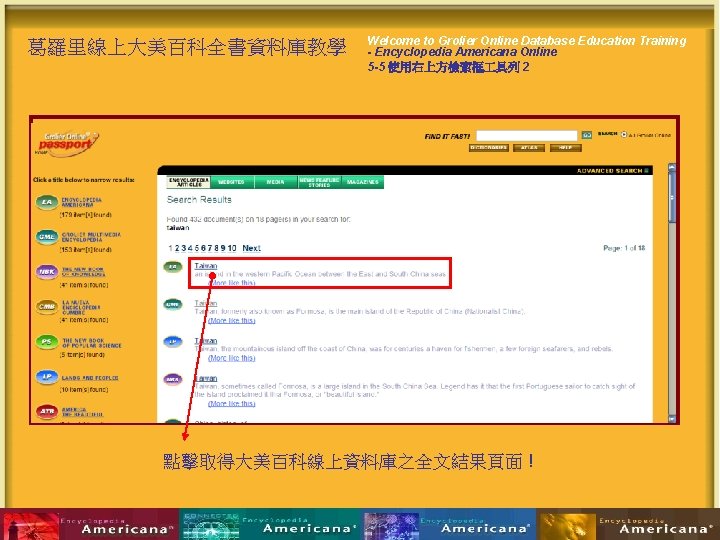The height and width of the screenshot is (540, 720).
Task: Select the All Grolier Online search radio button
Action: 624,135
